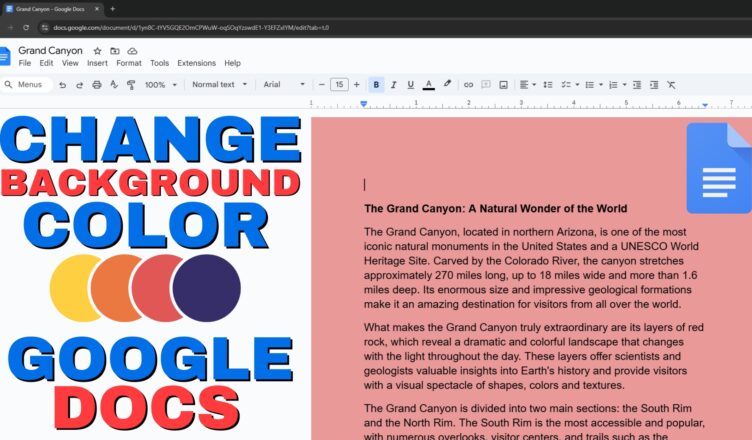Open a new browser tab
The height and width of the screenshot is (440, 752).
[112, 9]
